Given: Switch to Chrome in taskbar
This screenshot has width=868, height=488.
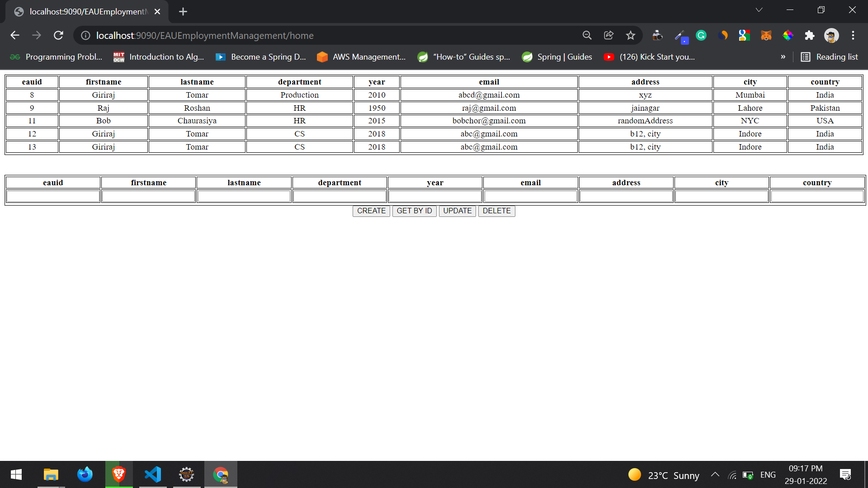Looking at the screenshot, I should (221, 474).
